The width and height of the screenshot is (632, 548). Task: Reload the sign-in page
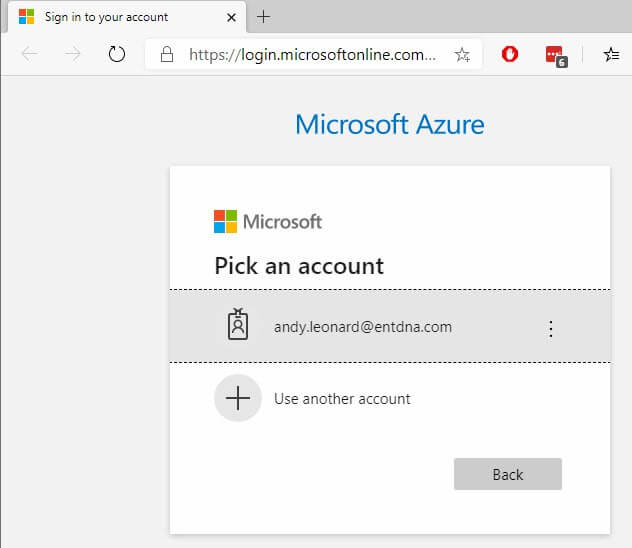[x=117, y=54]
